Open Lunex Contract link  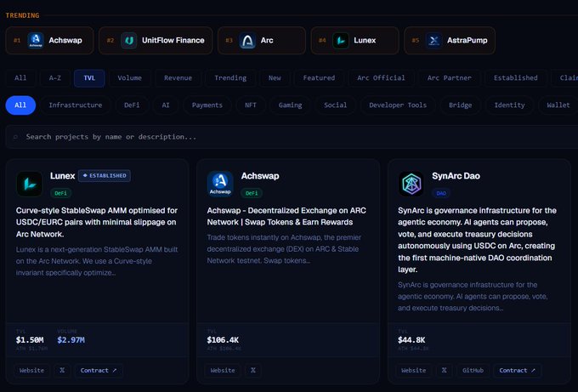click(99, 370)
